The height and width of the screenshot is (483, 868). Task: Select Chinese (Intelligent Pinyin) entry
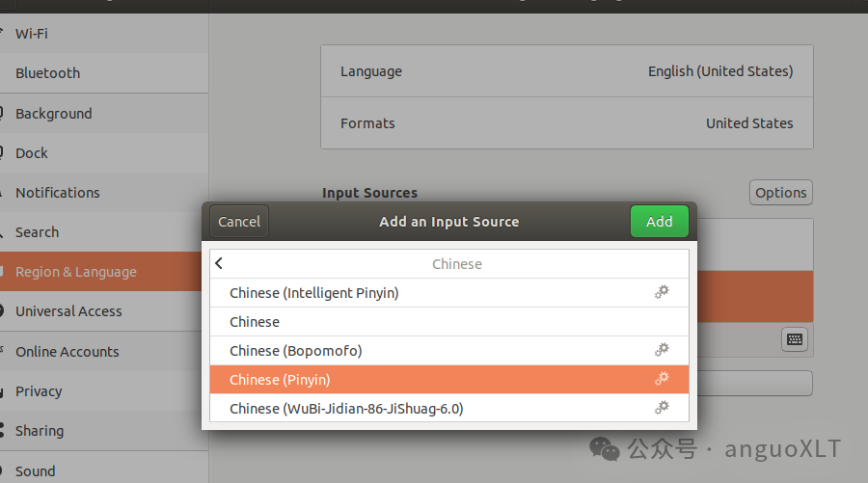click(448, 293)
